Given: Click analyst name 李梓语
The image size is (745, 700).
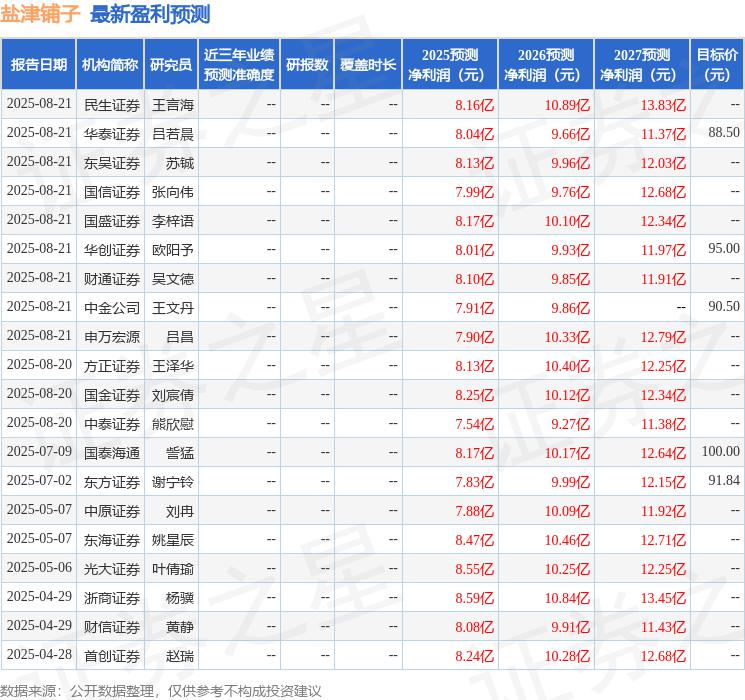Looking at the screenshot, I should 172,221.
